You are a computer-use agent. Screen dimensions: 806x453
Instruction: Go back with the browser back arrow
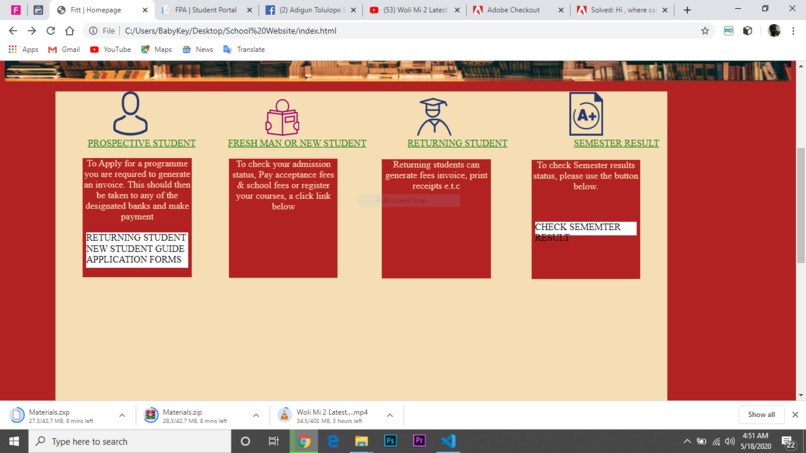[x=13, y=31]
